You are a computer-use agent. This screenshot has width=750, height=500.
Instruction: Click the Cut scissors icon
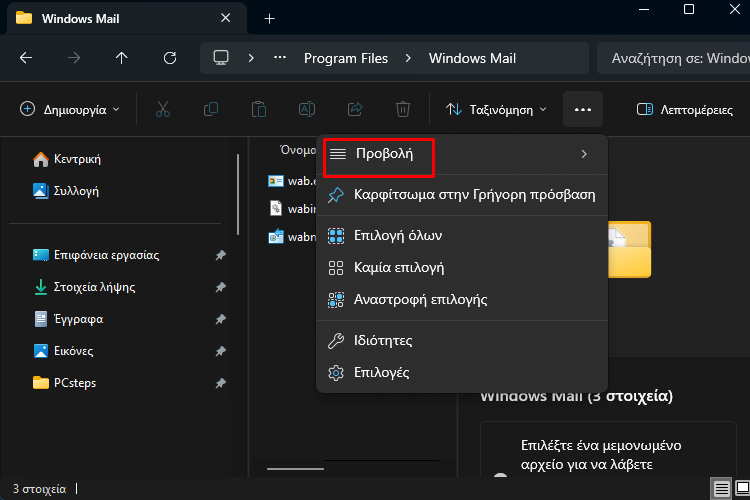pos(163,110)
